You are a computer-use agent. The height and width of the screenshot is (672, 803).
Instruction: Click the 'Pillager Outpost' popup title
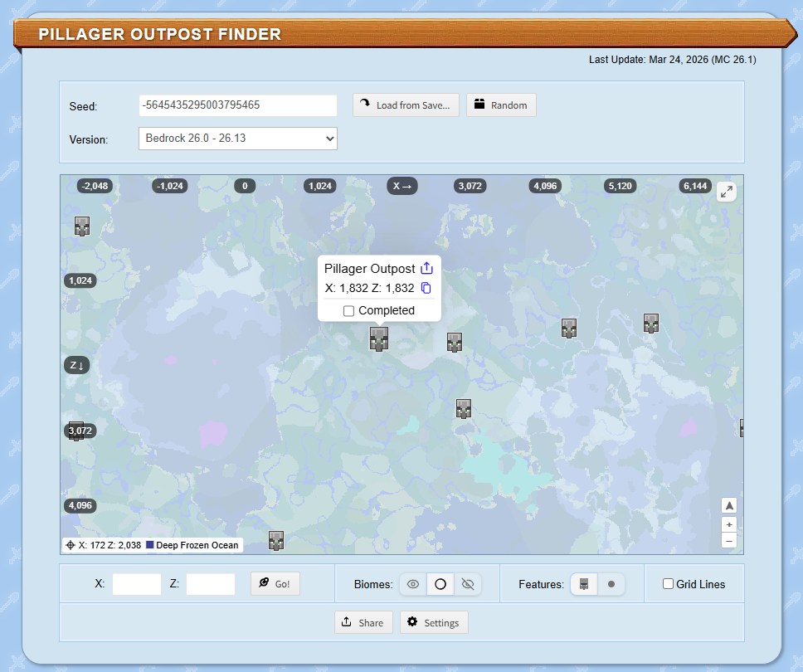[x=369, y=269]
